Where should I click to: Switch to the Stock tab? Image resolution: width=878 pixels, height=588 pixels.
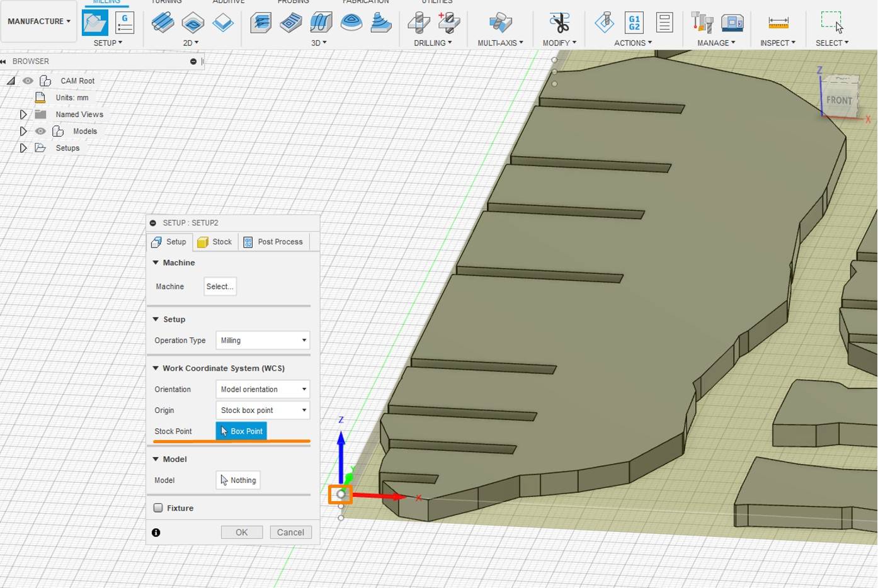point(215,242)
